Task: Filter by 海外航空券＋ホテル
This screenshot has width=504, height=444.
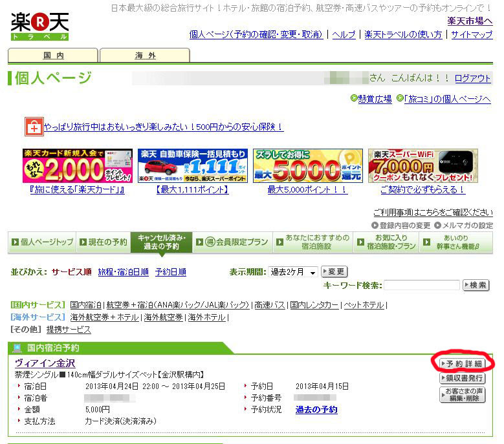Action: (x=104, y=317)
